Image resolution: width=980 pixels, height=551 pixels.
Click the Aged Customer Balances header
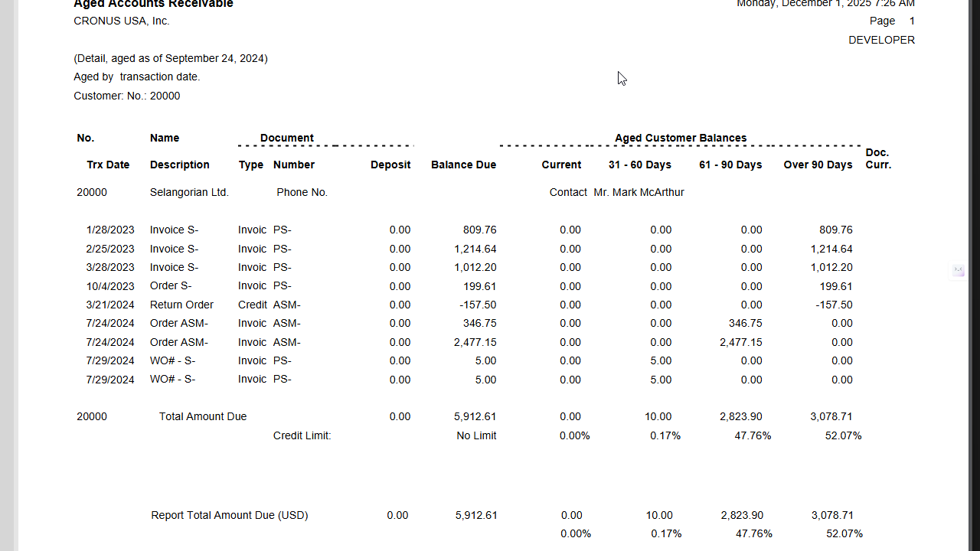681,138
